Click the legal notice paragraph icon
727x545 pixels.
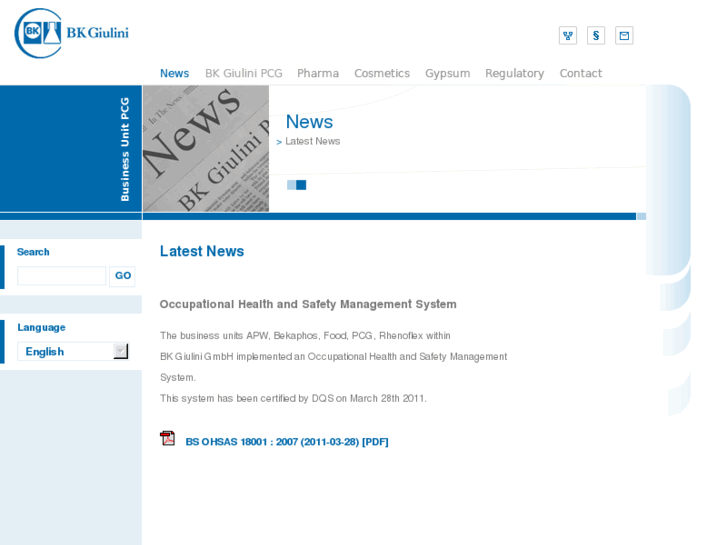tap(596, 36)
